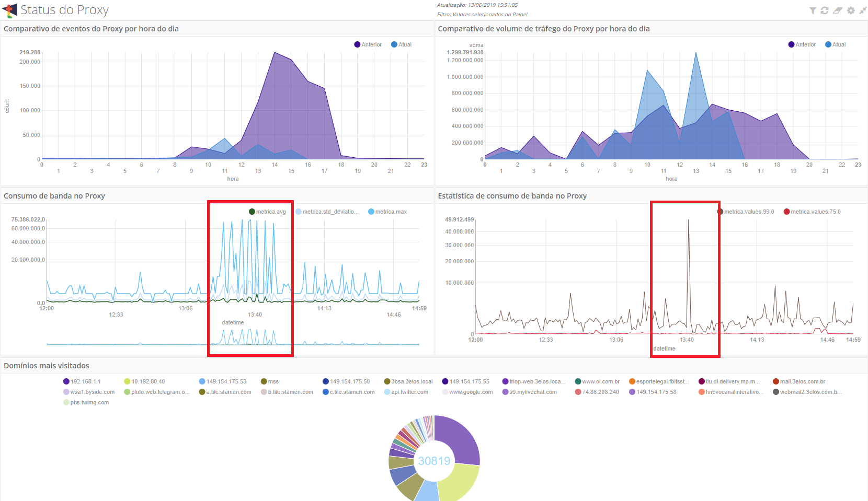Clear filters with the eraser icon
Screen dimensions: 868x501
click(838, 10)
